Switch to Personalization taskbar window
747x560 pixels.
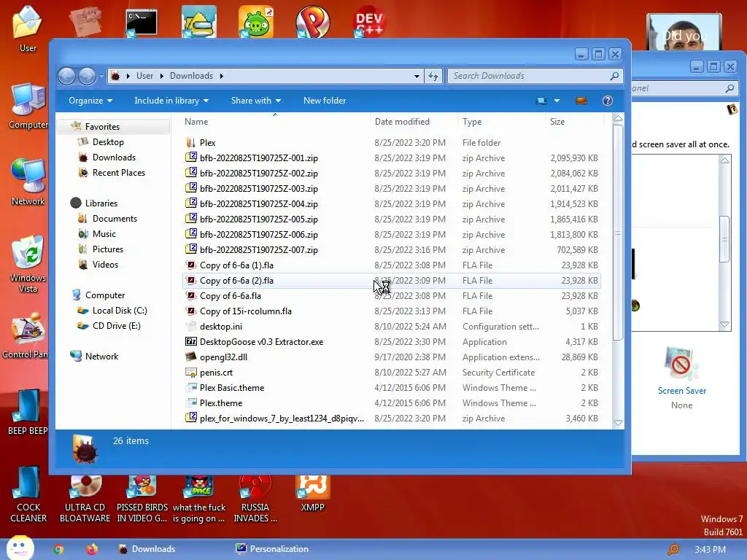[x=273, y=549]
